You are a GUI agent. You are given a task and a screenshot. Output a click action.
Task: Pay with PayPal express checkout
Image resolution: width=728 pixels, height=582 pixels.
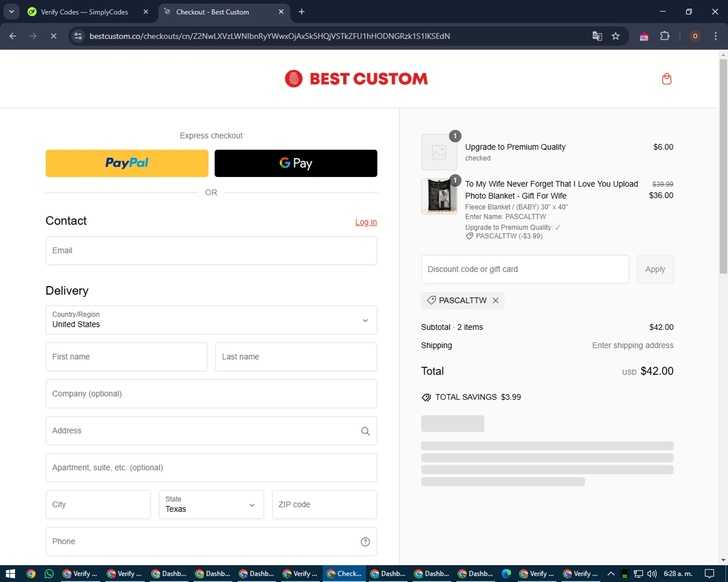coord(127,163)
